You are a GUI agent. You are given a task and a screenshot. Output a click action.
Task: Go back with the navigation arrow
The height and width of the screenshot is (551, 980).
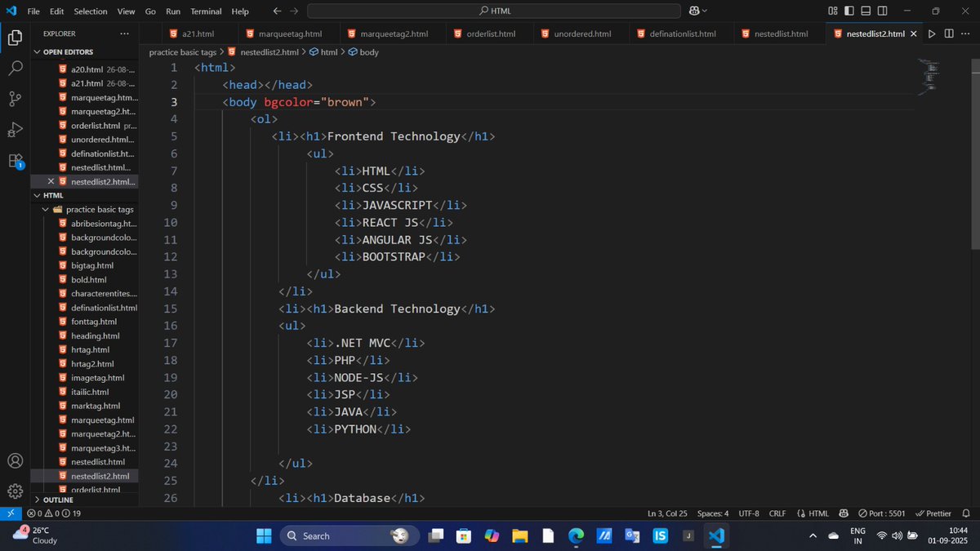tap(277, 11)
